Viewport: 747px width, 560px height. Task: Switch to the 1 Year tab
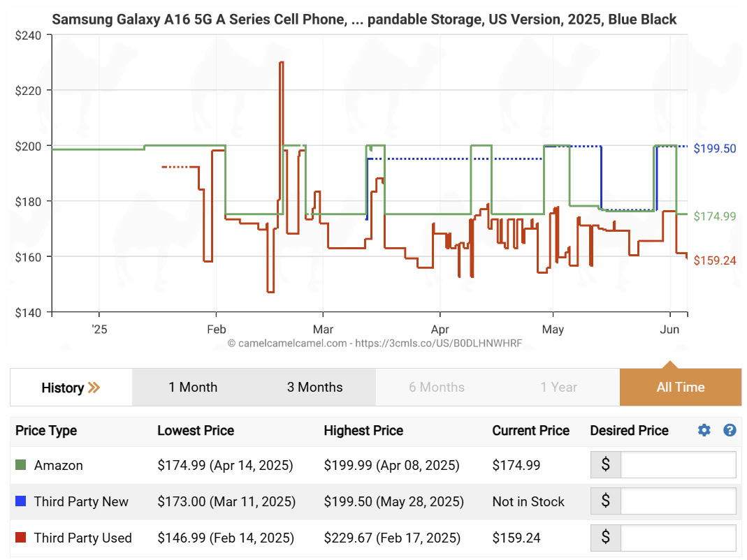pyautogui.click(x=558, y=388)
